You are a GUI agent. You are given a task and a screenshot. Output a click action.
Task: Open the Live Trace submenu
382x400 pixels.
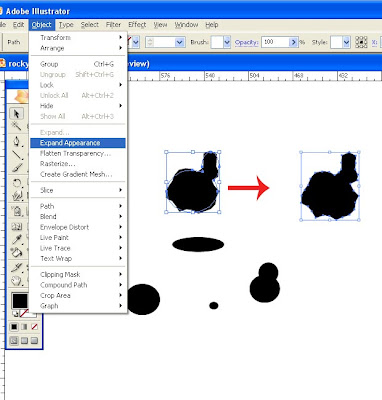77,248
